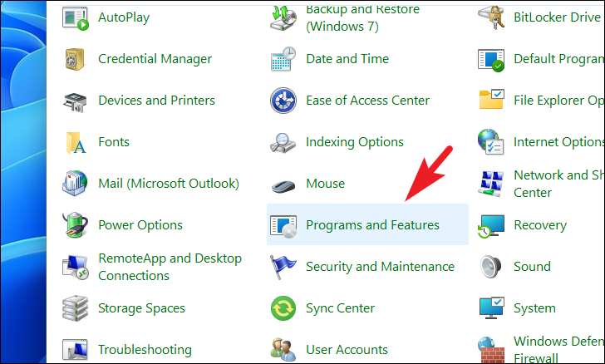Image resolution: width=605 pixels, height=364 pixels.
Task: Open File Explorer Options link
Action: [559, 101]
